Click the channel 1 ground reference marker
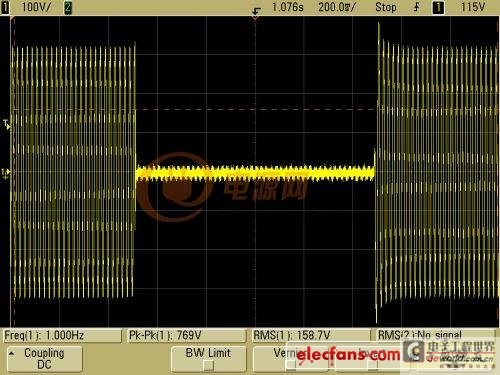 click(6, 173)
